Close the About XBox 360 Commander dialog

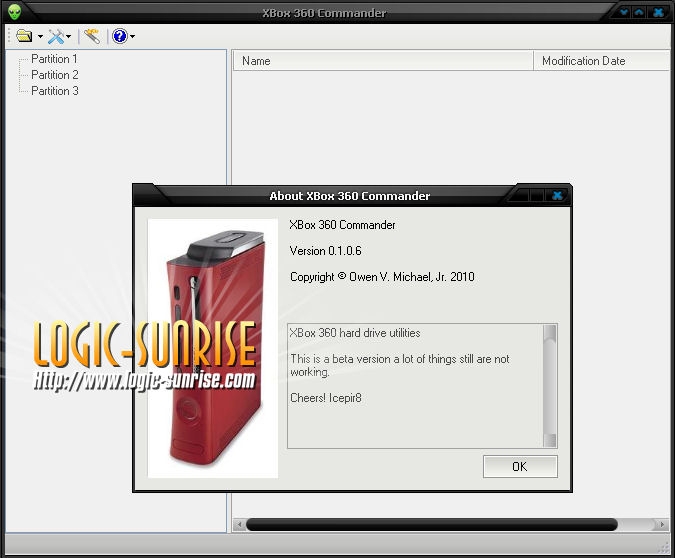pos(557,196)
